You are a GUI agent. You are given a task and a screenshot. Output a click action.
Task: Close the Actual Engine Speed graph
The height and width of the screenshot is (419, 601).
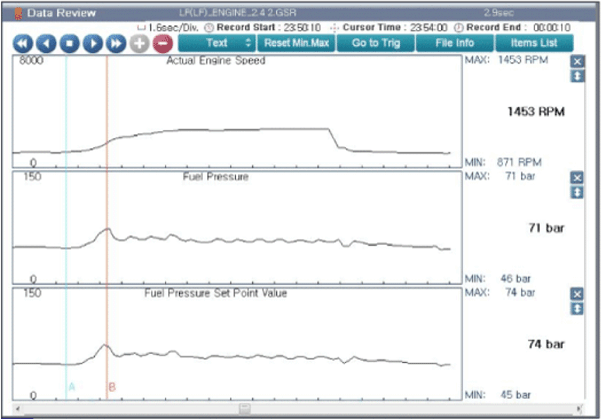pos(577,62)
